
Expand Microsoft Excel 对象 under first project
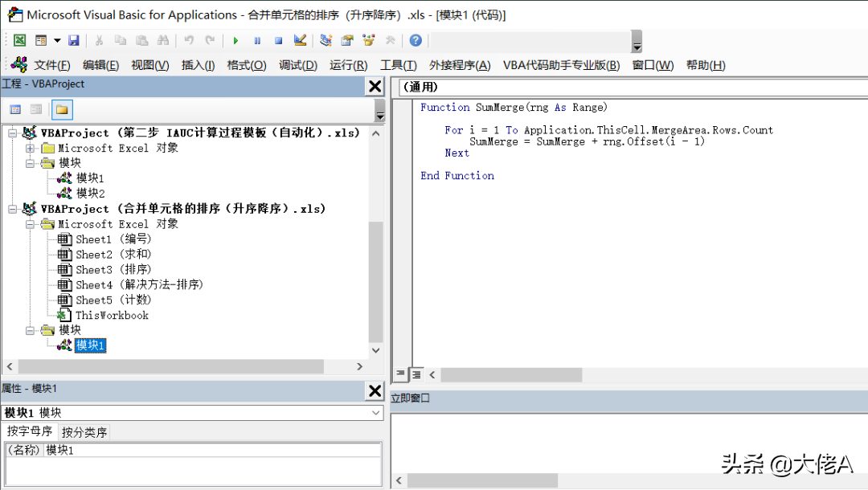[31, 149]
